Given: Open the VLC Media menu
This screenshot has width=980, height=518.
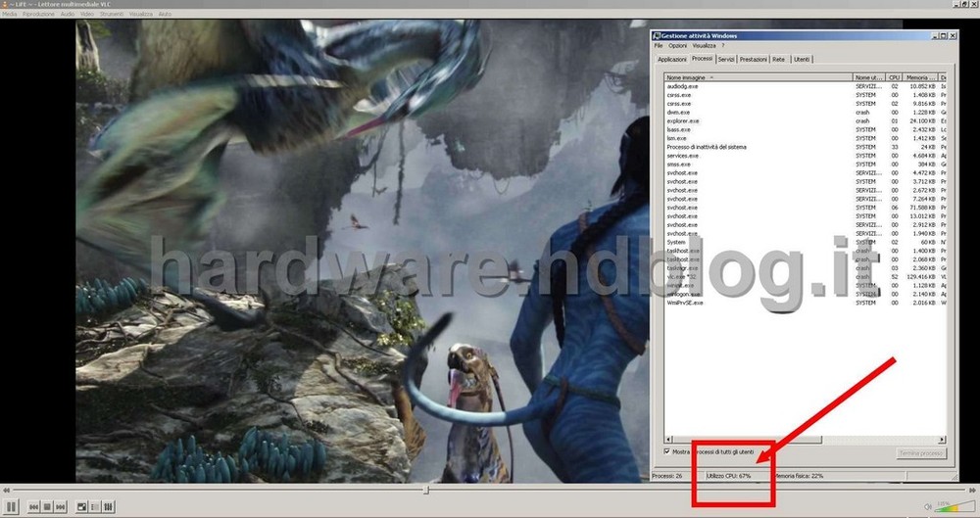Looking at the screenshot, I should (10, 14).
